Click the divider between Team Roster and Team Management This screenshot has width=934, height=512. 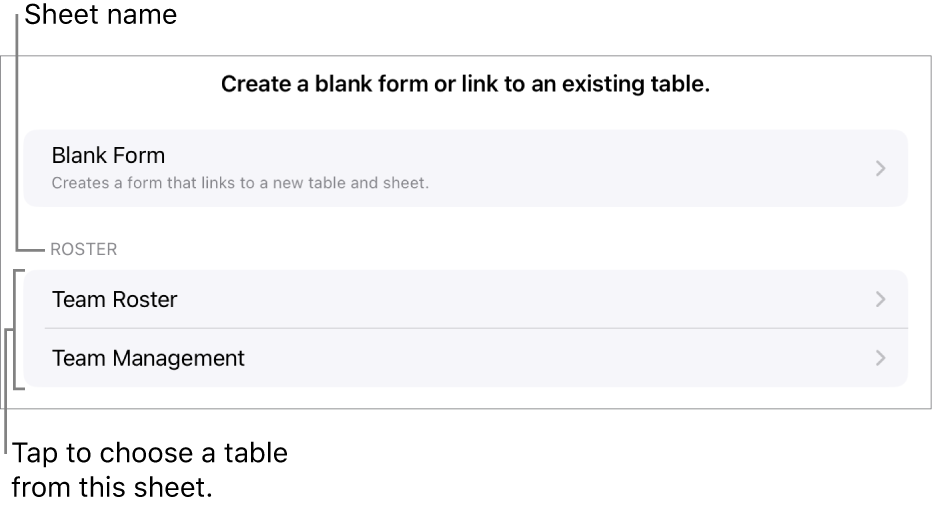pyautogui.click(x=476, y=328)
